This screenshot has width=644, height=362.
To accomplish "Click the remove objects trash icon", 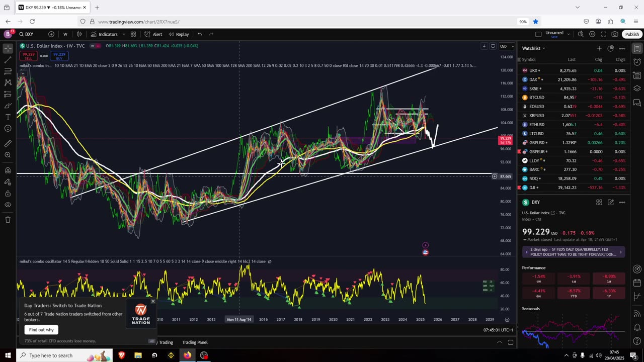I will point(8,220).
